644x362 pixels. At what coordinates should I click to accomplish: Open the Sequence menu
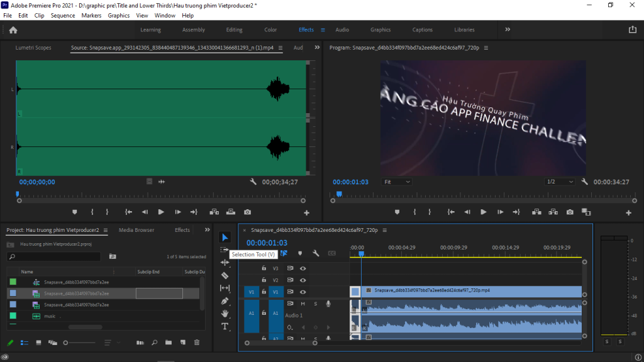62,15
